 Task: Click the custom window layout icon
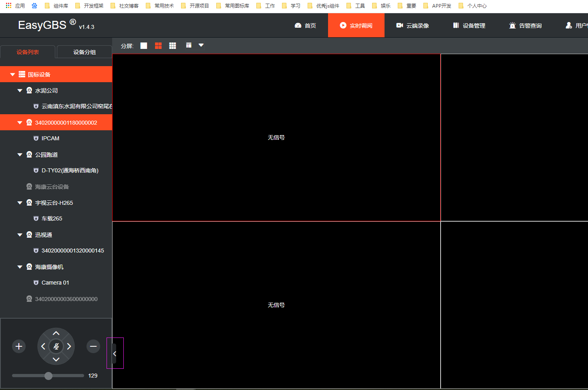189,45
